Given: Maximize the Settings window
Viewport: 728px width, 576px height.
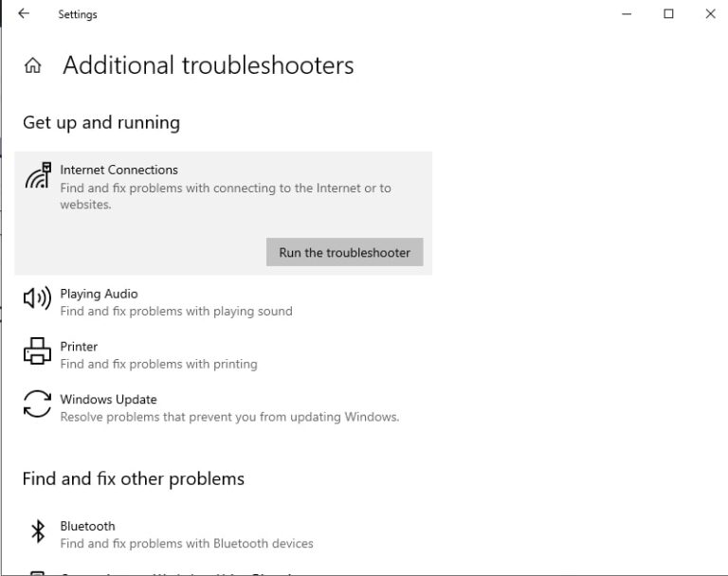Looking at the screenshot, I should 668,14.
